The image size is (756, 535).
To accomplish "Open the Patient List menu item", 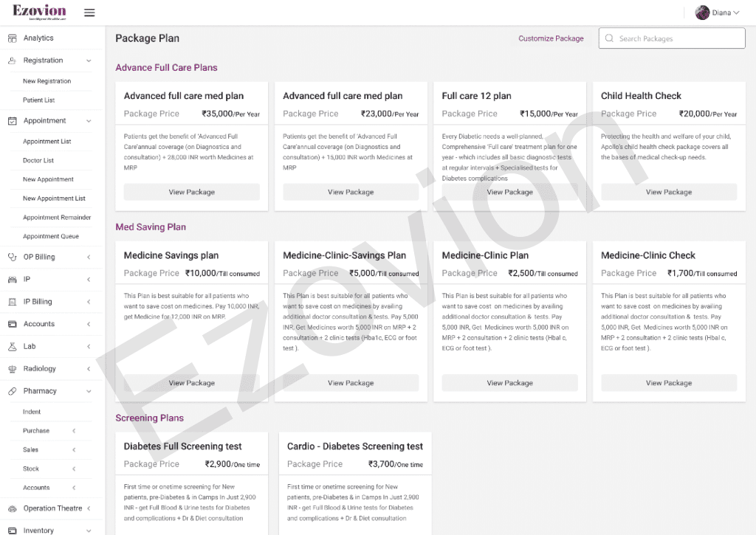I will 39,100.
